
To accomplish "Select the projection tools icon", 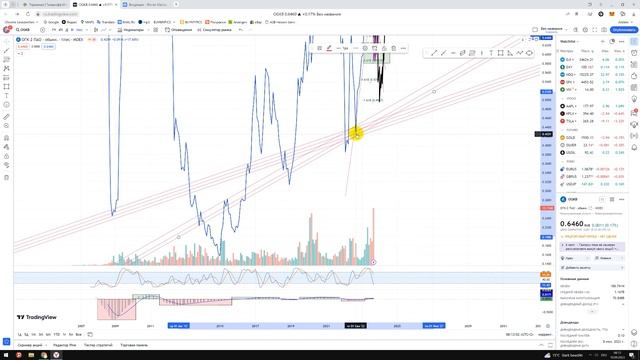I will [6, 78].
